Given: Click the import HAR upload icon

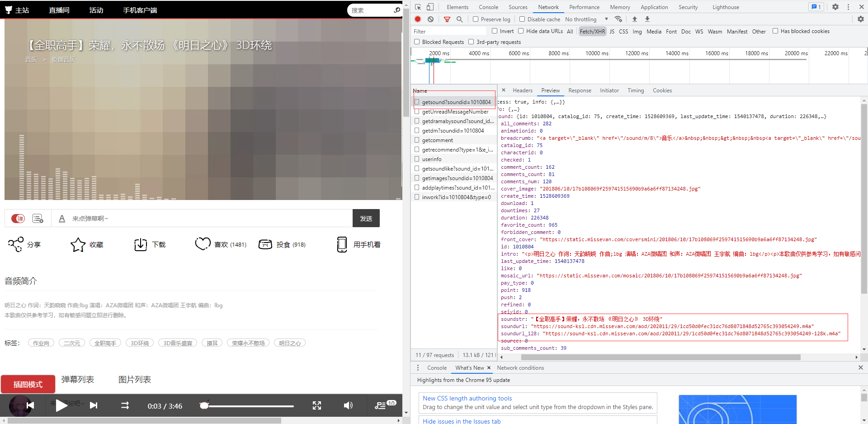Looking at the screenshot, I should (635, 19).
